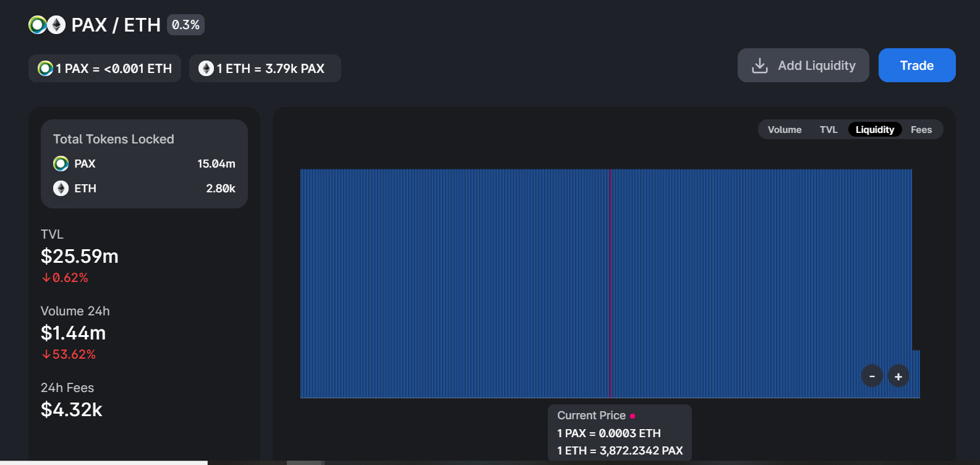Click the Total Tokens Locked heading
980x465 pixels.
click(x=114, y=139)
